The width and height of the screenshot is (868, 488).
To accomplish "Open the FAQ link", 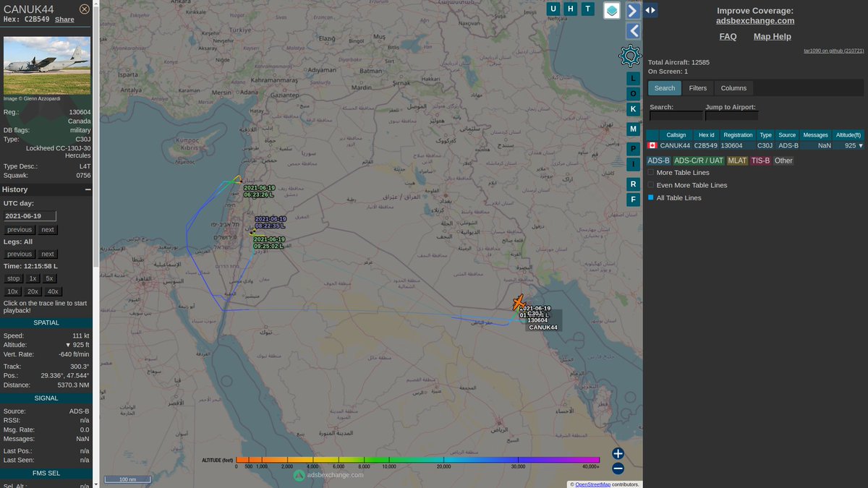I will tap(728, 36).
